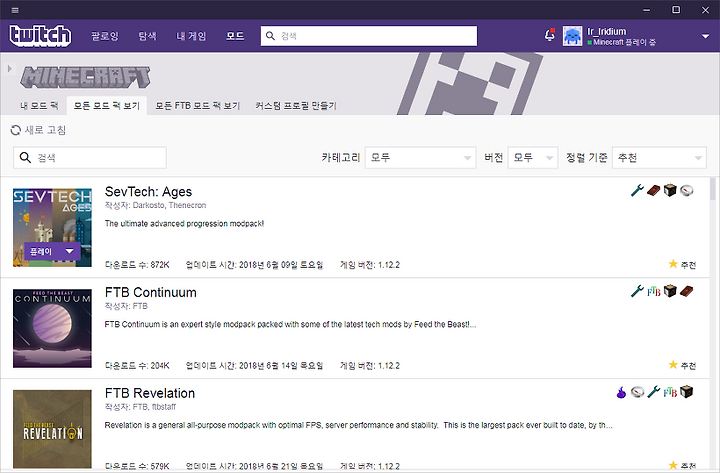This screenshot has height=473, width=720.
Task: Switch to the 모든 FTB 모드 팩 보기 tab
Action: (197, 106)
